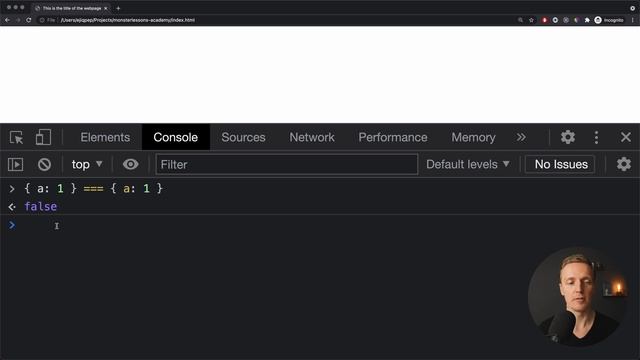The image size is (640, 360).
Task: Go back in browser history
Action: point(7,20)
